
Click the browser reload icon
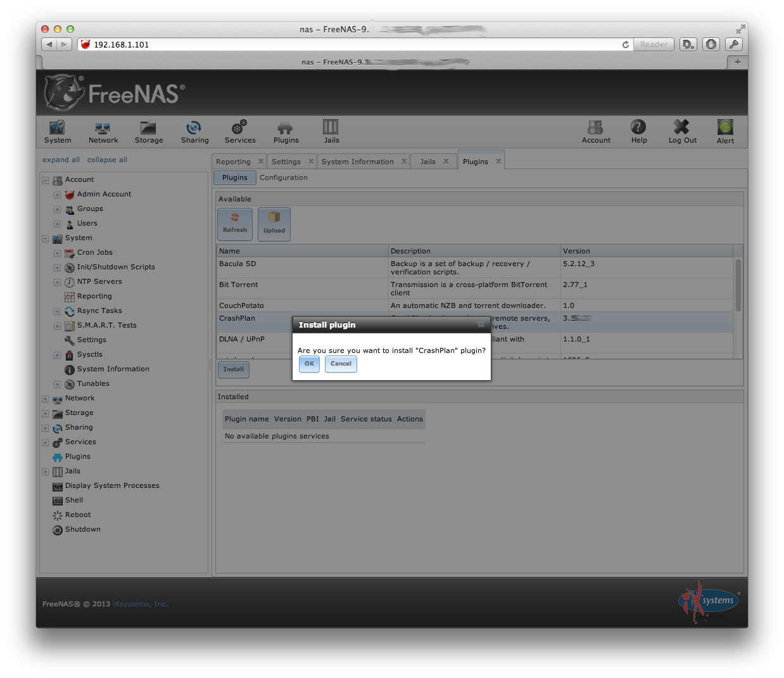click(x=626, y=44)
